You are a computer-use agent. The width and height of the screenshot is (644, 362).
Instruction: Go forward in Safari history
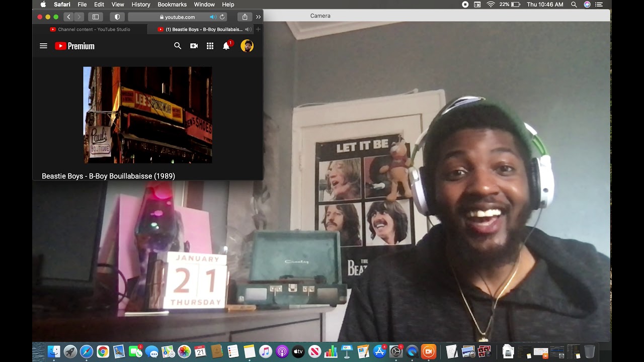(79, 17)
